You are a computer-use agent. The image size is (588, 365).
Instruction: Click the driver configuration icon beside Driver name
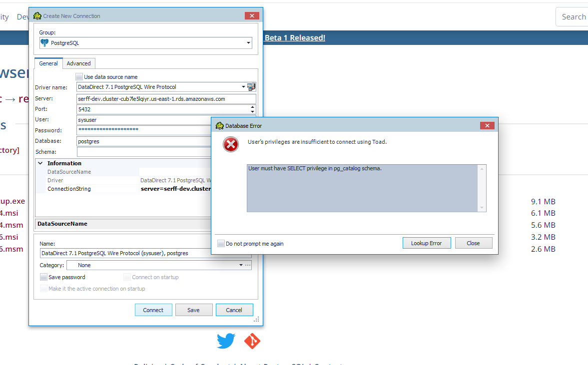pos(251,87)
